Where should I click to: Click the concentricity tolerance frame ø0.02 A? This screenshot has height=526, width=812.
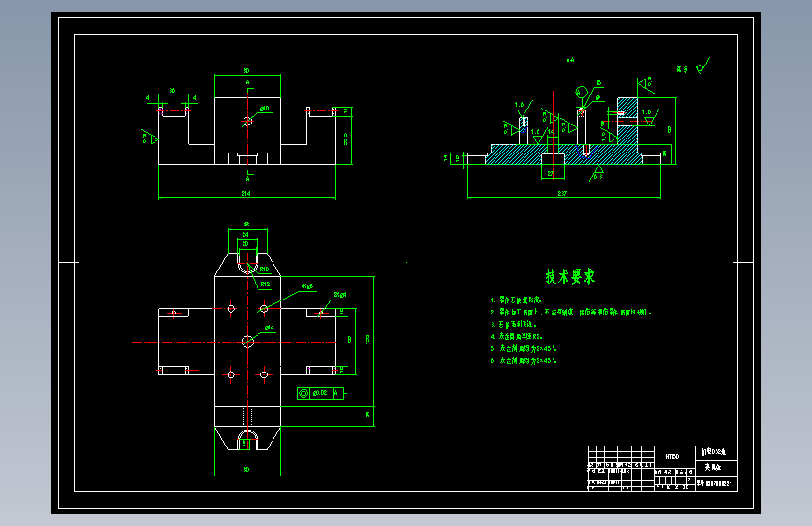[x=320, y=393]
